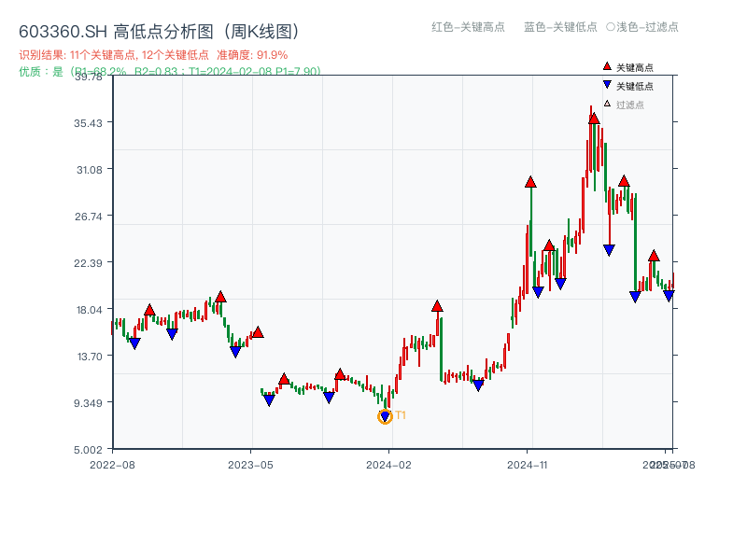Click the last red high marker near 22.39
Image resolution: width=747 pixels, height=560 pixels.
point(654,256)
